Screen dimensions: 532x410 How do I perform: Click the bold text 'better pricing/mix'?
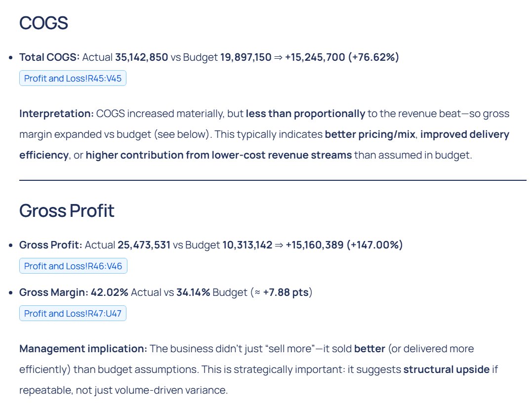click(370, 134)
